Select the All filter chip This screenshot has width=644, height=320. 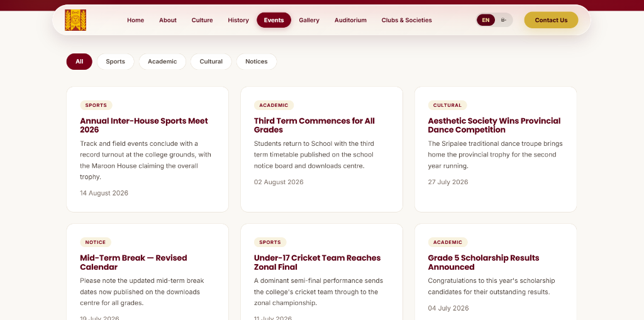[79, 62]
